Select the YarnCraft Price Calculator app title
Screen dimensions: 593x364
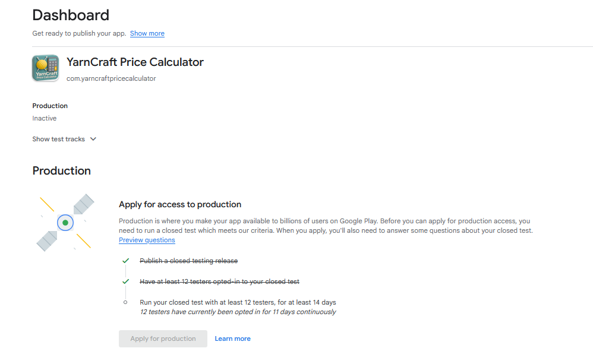click(x=135, y=62)
